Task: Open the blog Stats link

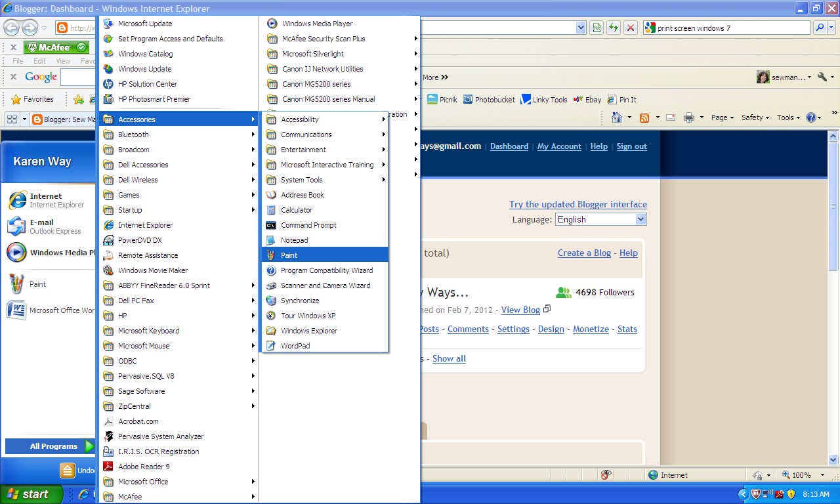Action: pyautogui.click(x=627, y=329)
